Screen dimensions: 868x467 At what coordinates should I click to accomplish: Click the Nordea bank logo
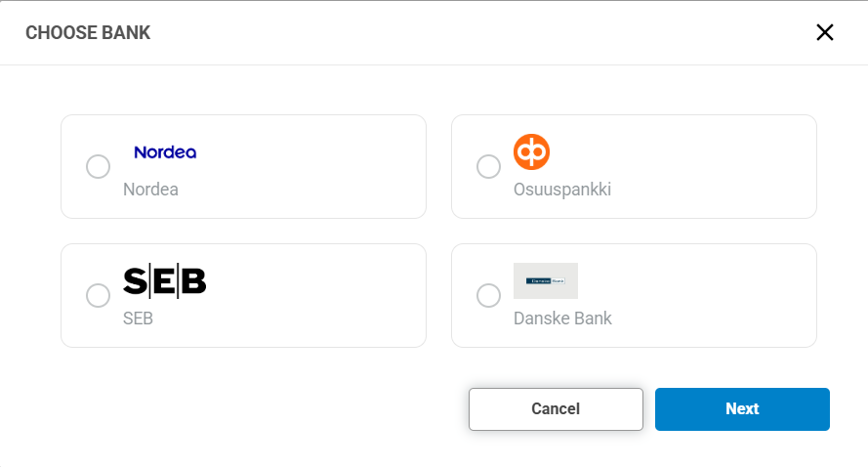tap(165, 152)
